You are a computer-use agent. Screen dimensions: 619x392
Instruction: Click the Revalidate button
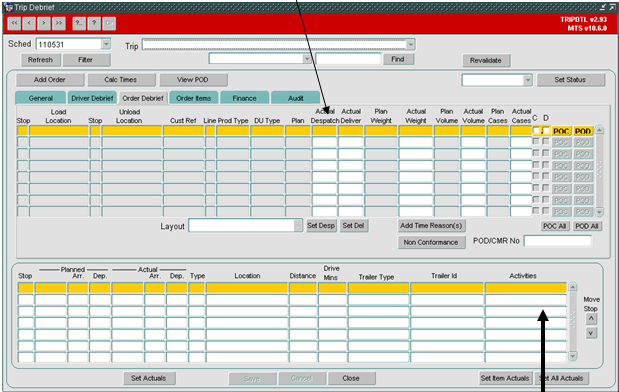coord(486,60)
